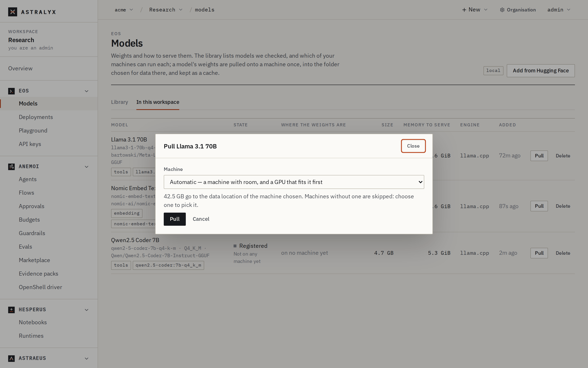Switch to the Library tab
The height and width of the screenshot is (368, 588).
(120, 102)
